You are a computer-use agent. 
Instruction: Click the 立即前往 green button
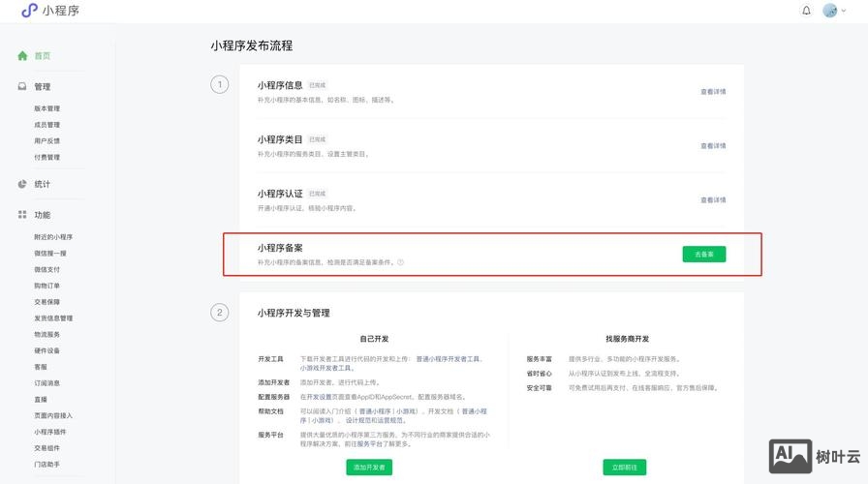tap(625, 468)
